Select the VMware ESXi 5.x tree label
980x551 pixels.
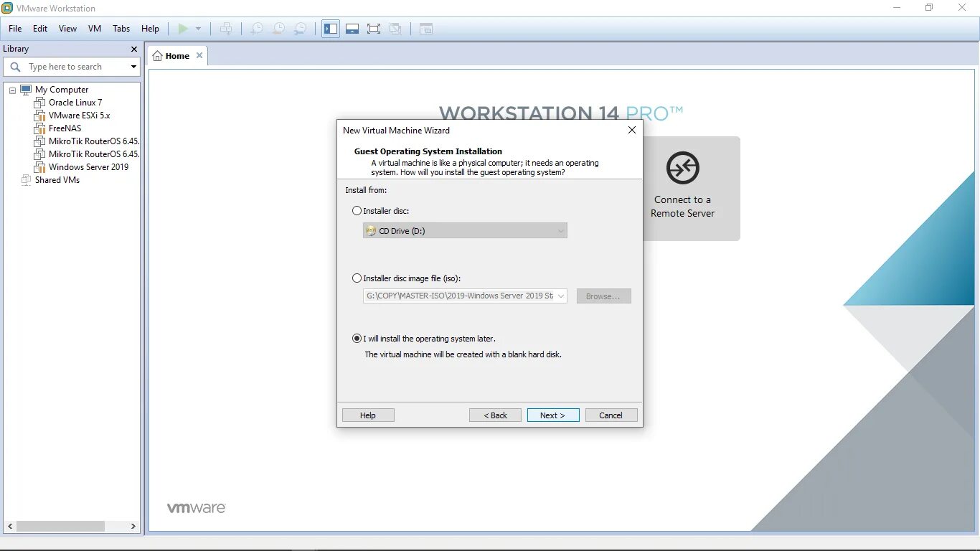(79, 116)
